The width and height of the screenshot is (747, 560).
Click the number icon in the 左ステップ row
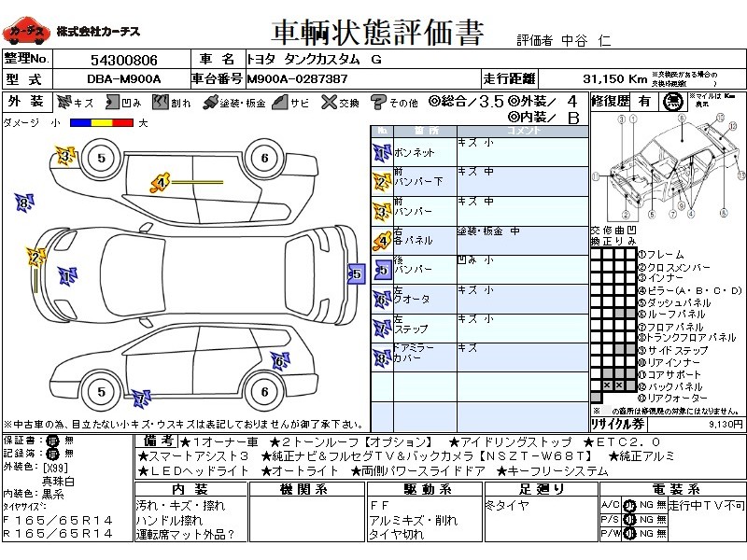point(382,329)
